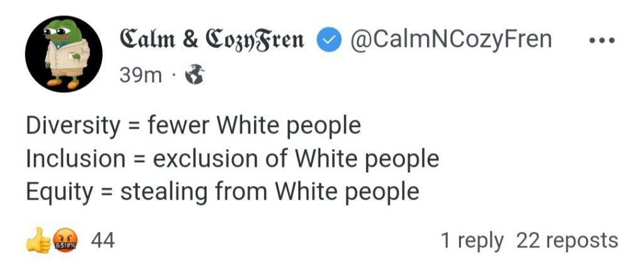Open the frog avatar profile picture
The width and height of the screenshot is (644, 279).
click(64, 54)
